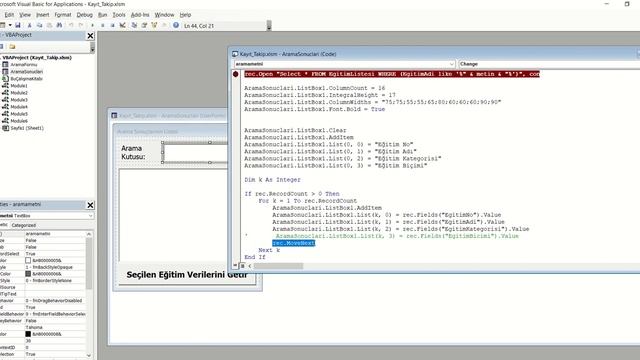Open the Change procedure dropdown
This screenshot has height=360, width=640.
pos(549,64)
